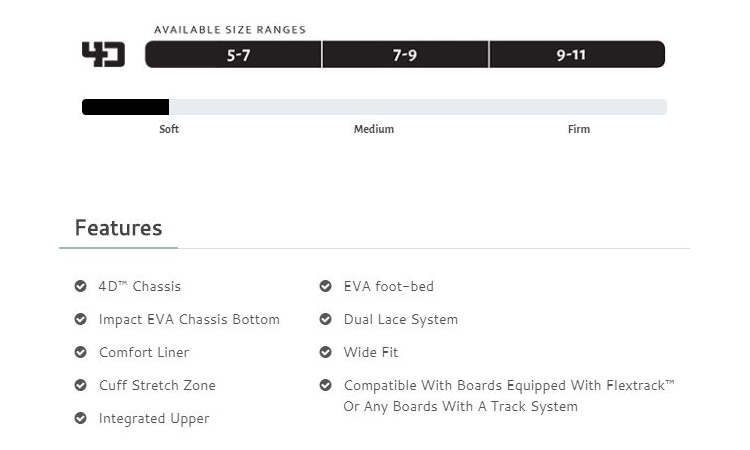The image size is (750, 450).
Task: Select the 5-7 size range
Action: click(x=237, y=55)
